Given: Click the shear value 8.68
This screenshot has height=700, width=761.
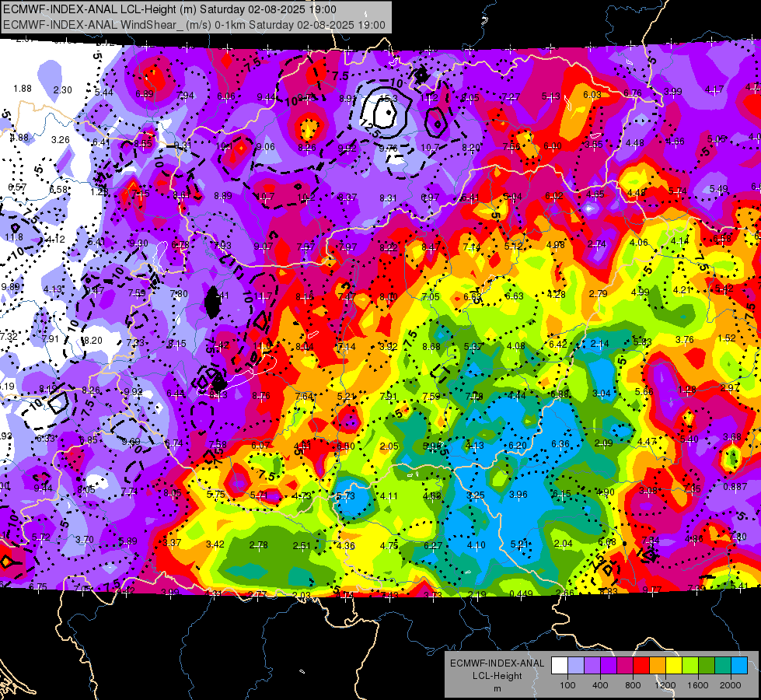Looking at the screenshot, I should click(431, 346).
